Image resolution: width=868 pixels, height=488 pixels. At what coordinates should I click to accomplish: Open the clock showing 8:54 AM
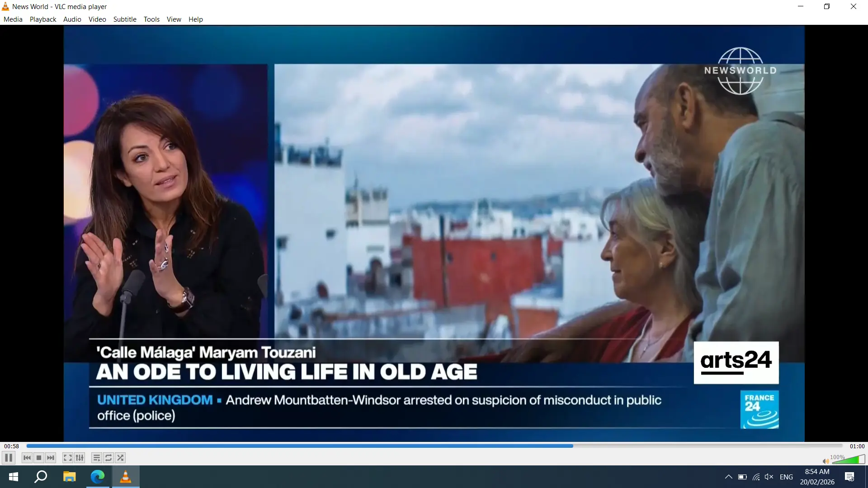coord(817,477)
